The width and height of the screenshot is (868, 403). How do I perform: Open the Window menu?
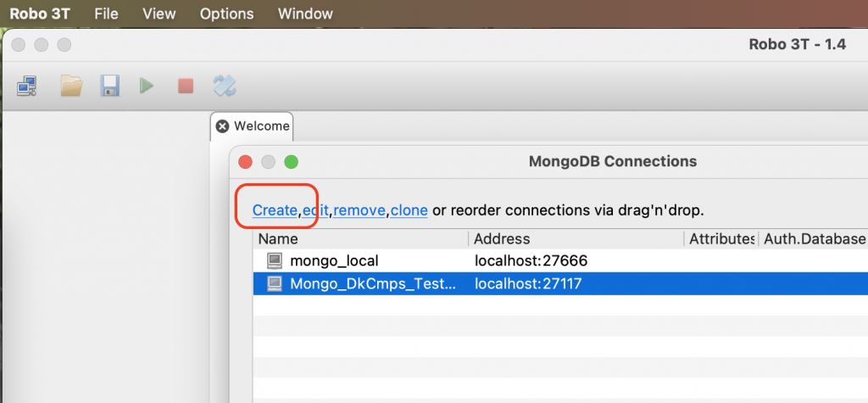pos(305,14)
